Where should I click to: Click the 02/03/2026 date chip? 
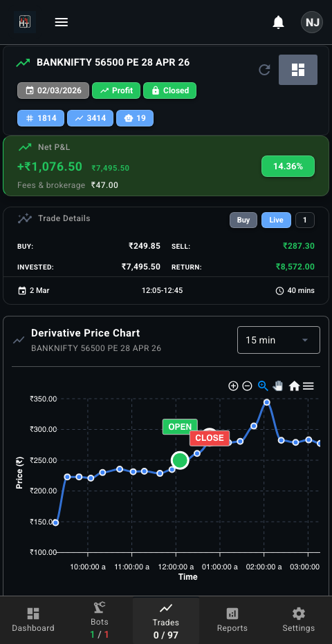[x=53, y=91]
